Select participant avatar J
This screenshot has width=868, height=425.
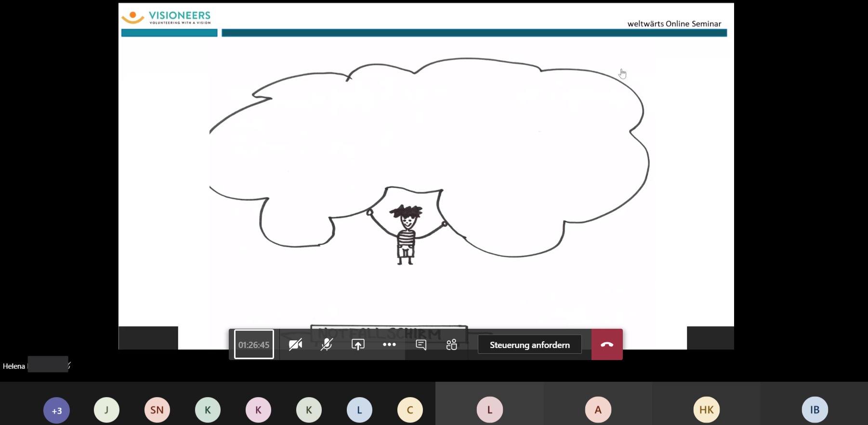(x=106, y=410)
